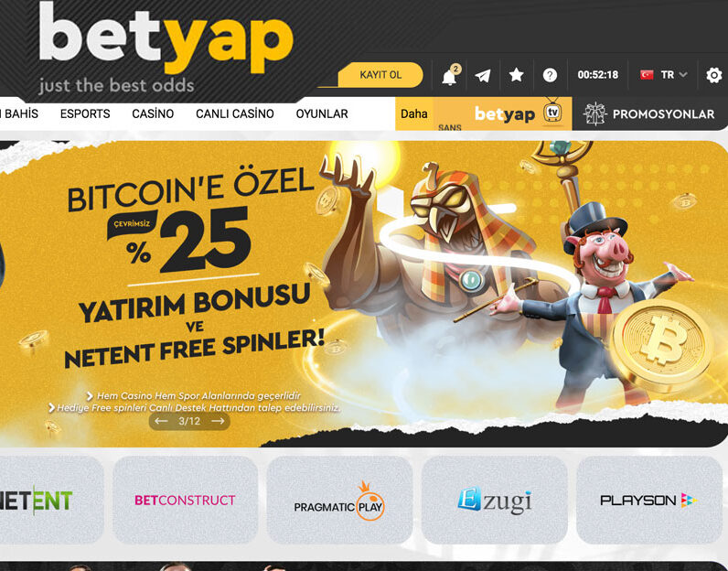Screen dimensions: 728x571
Task: Click the Betyap logo
Action: (166, 47)
